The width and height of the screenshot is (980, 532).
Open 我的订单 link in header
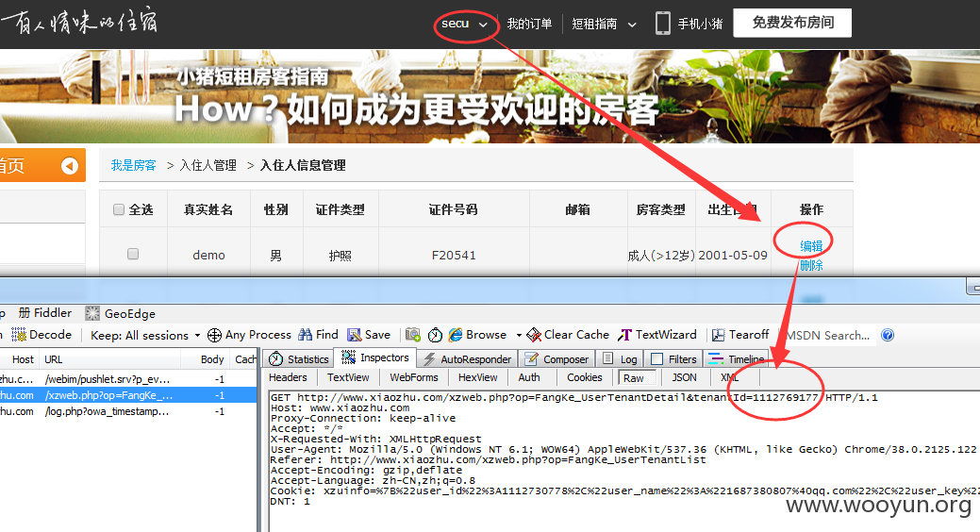coord(529,24)
